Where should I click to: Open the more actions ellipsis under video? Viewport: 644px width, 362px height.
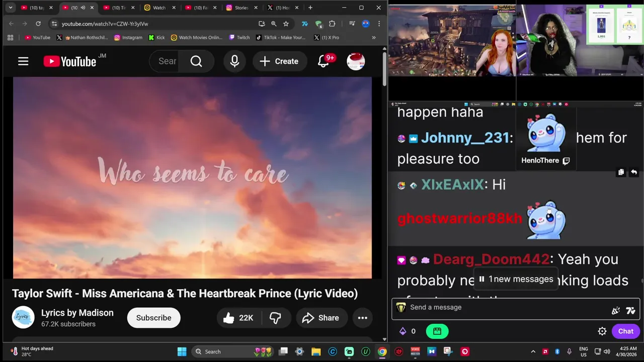[x=362, y=318]
